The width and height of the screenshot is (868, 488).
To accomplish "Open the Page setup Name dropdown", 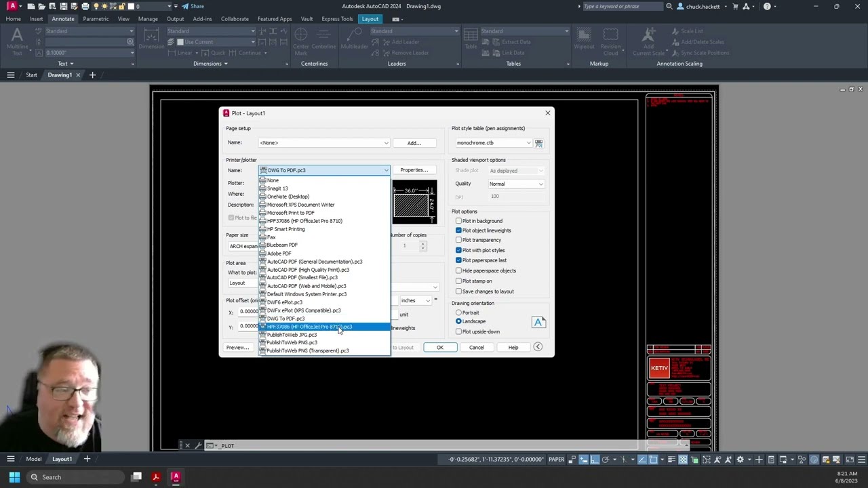I will tap(324, 143).
